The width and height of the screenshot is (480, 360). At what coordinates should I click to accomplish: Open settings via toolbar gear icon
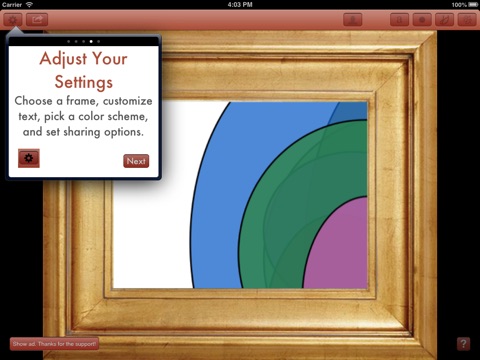(13, 20)
